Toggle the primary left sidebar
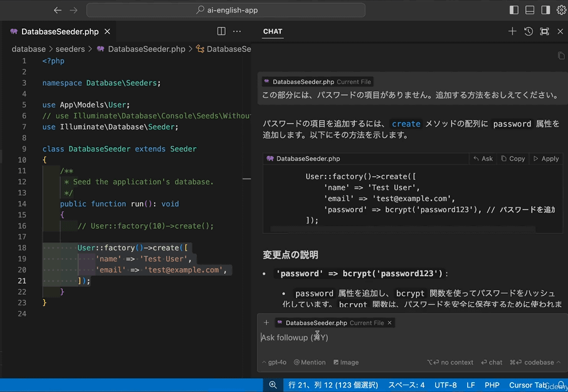This screenshot has height=392, width=568. tap(514, 10)
